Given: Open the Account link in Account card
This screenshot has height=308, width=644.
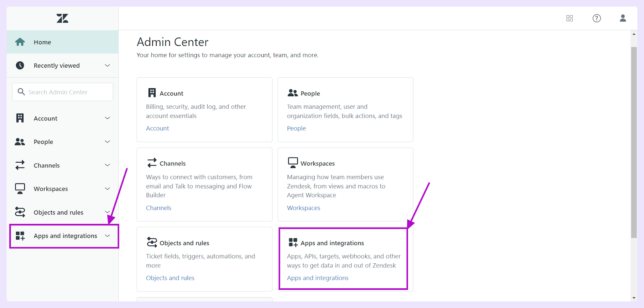Looking at the screenshot, I should coord(157,128).
